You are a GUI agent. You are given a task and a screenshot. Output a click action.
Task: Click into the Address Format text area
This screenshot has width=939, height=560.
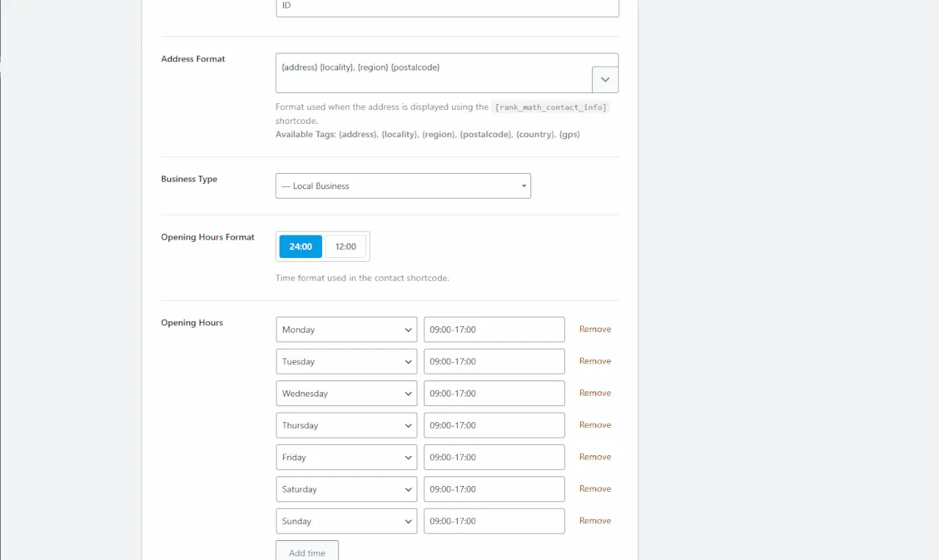click(x=433, y=73)
